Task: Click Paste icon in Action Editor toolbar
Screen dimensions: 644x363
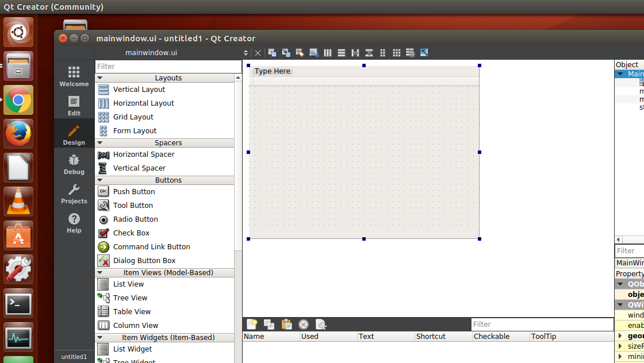Action: pyautogui.click(x=286, y=325)
